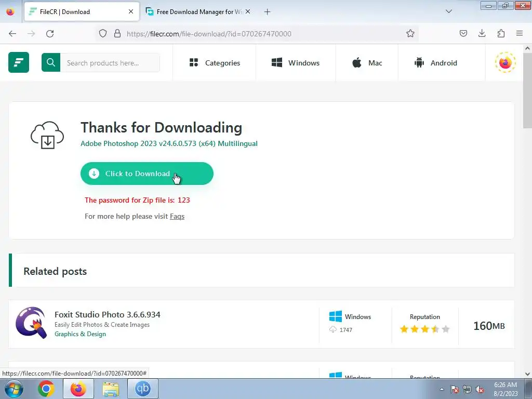Image resolution: width=532 pixels, height=399 pixels.
Task: Bookmark this page with star icon
Action: pyautogui.click(x=410, y=33)
